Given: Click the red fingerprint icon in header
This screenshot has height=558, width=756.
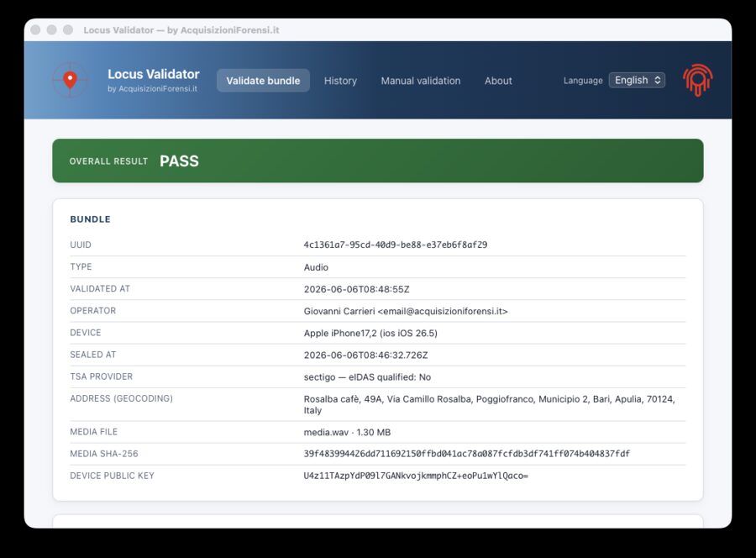Looking at the screenshot, I should pos(698,80).
